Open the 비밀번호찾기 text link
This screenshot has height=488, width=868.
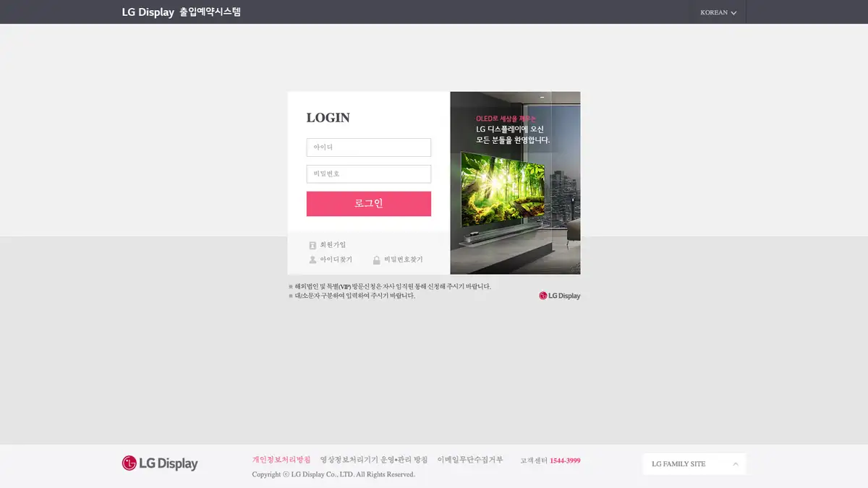(x=403, y=260)
